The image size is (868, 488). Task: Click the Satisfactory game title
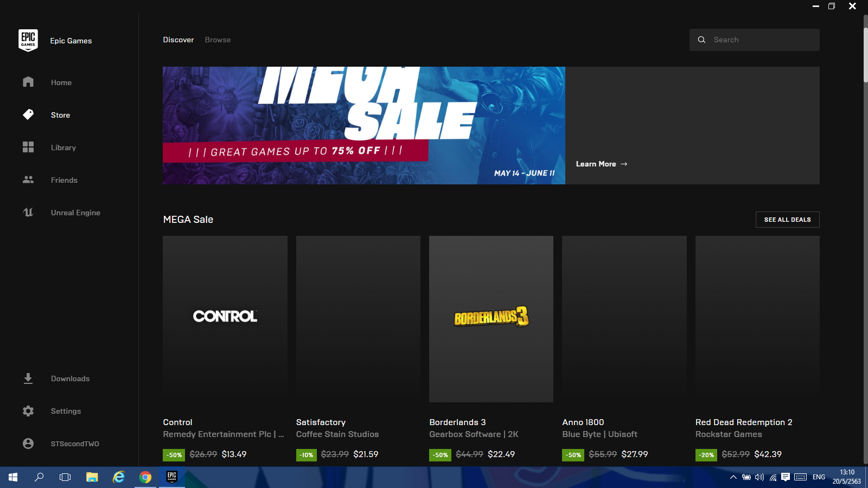point(321,422)
